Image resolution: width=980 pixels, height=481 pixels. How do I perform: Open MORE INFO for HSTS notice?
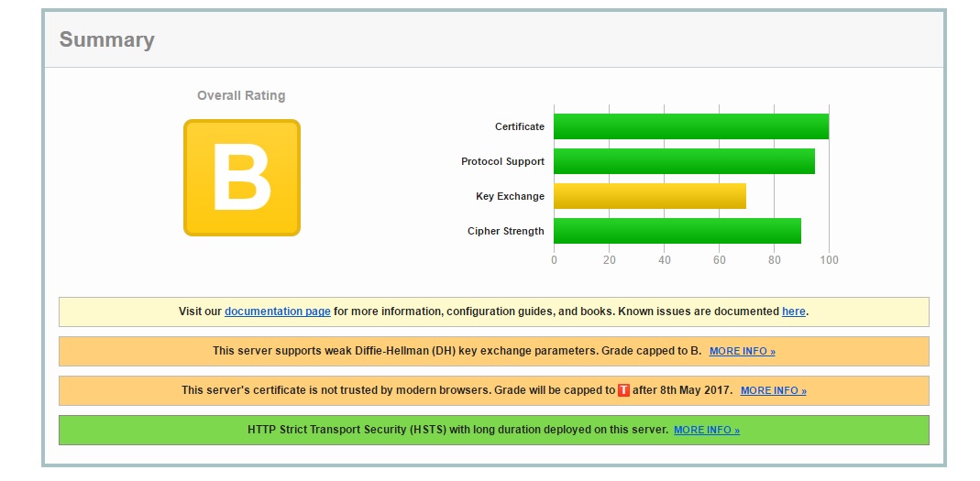pos(706,430)
